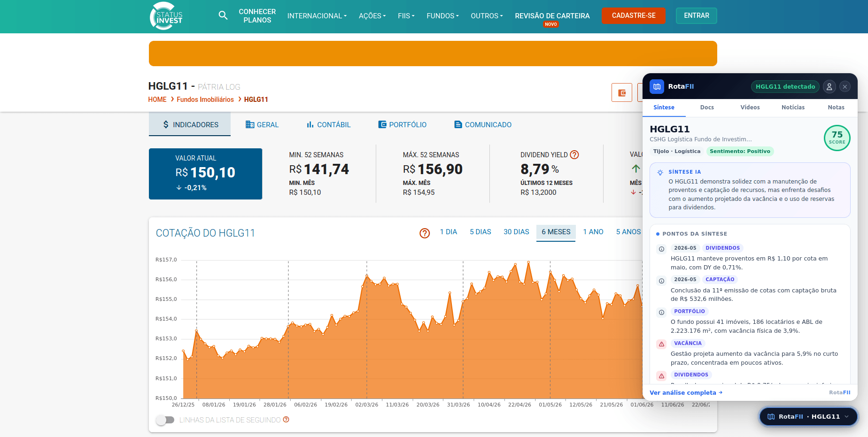Select the Docs tab in RotaFII

707,107
